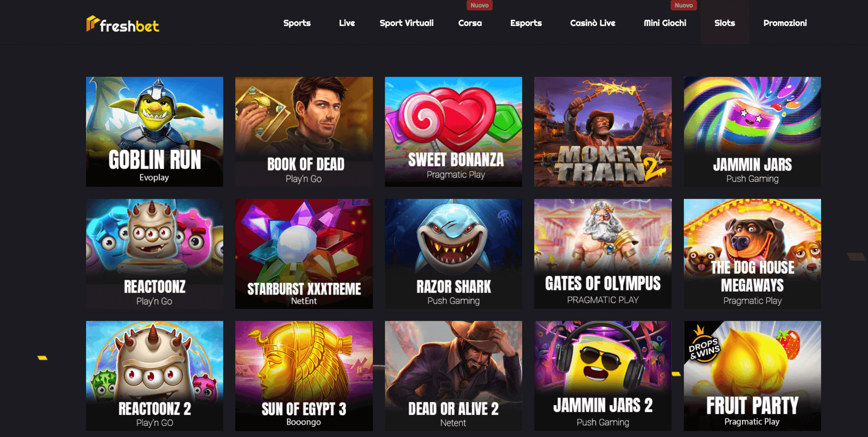Launch Fruit Party with Drops & Wins badge
The image size is (868, 437).
[x=752, y=376]
